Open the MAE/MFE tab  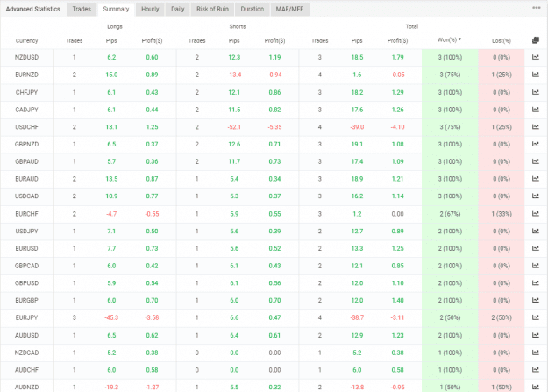[289, 9]
